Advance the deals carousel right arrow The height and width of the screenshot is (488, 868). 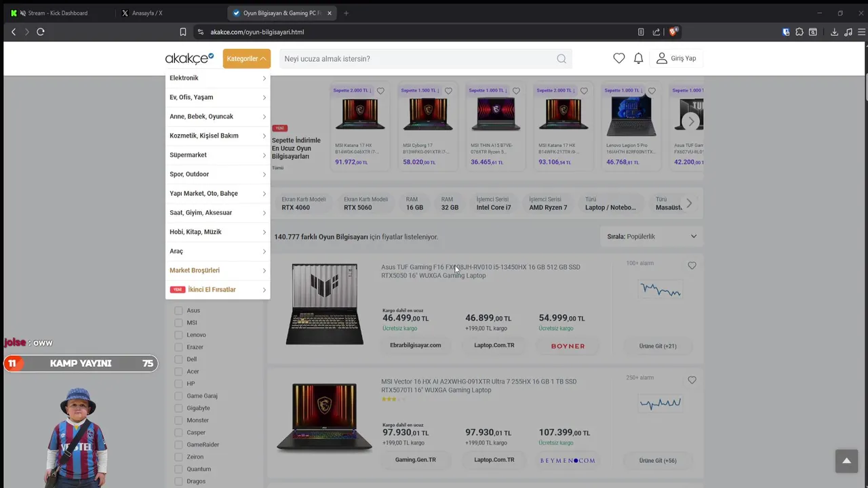[690, 121]
